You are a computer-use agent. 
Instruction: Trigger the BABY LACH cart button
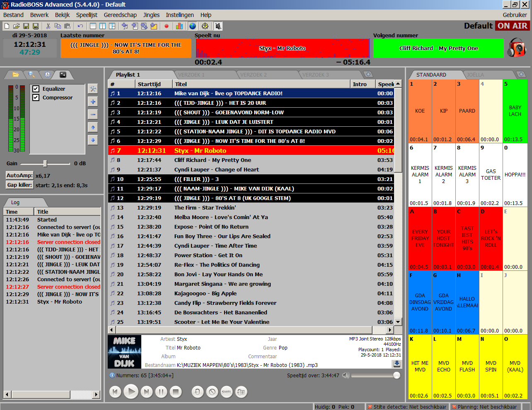(515, 111)
